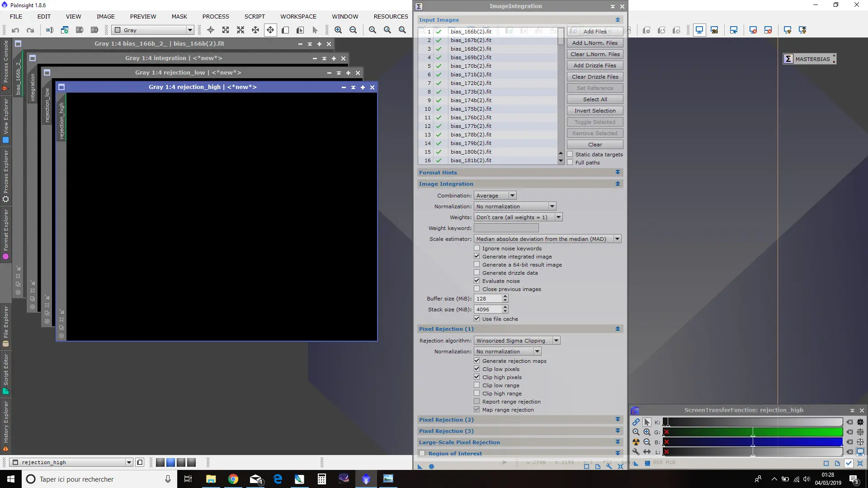
Task: Toggle Use file cache checkbox
Action: pos(476,319)
